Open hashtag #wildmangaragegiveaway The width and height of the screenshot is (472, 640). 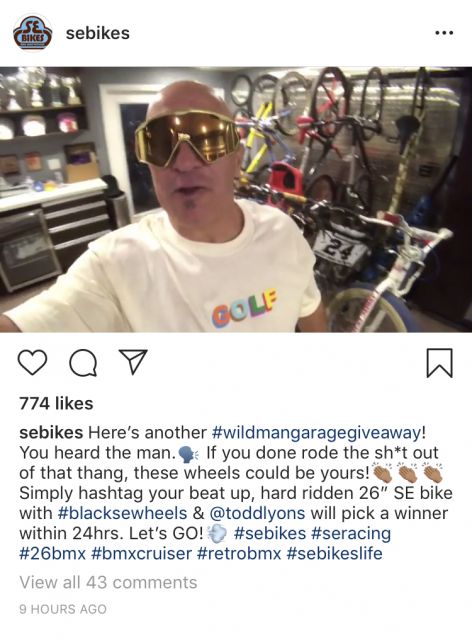point(316,433)
